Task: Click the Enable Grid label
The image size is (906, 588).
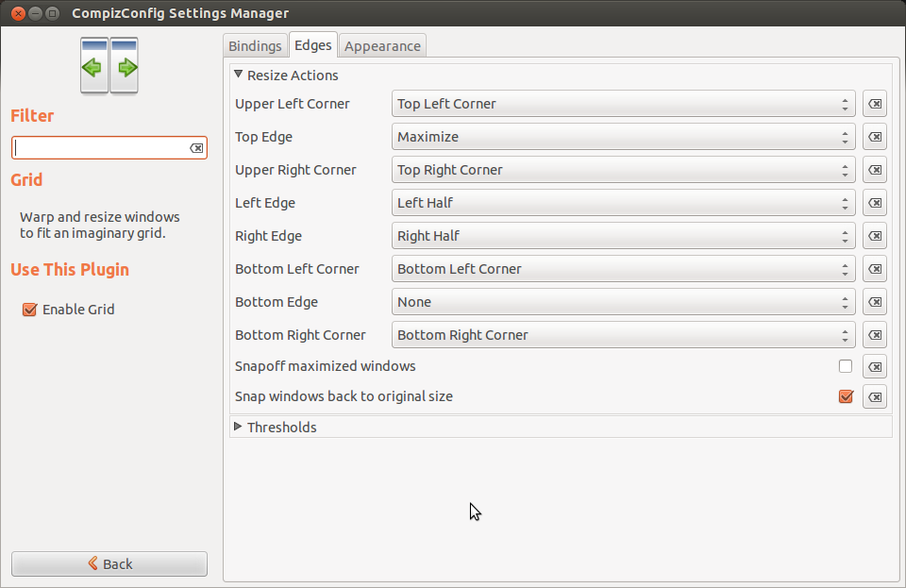Action: (x=78, y=310)
